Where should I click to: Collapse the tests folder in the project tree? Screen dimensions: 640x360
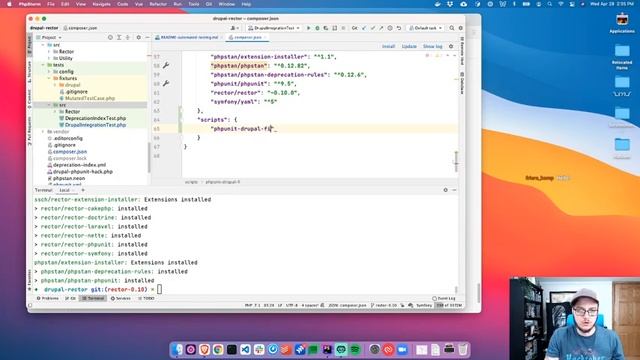pos(43,65)
